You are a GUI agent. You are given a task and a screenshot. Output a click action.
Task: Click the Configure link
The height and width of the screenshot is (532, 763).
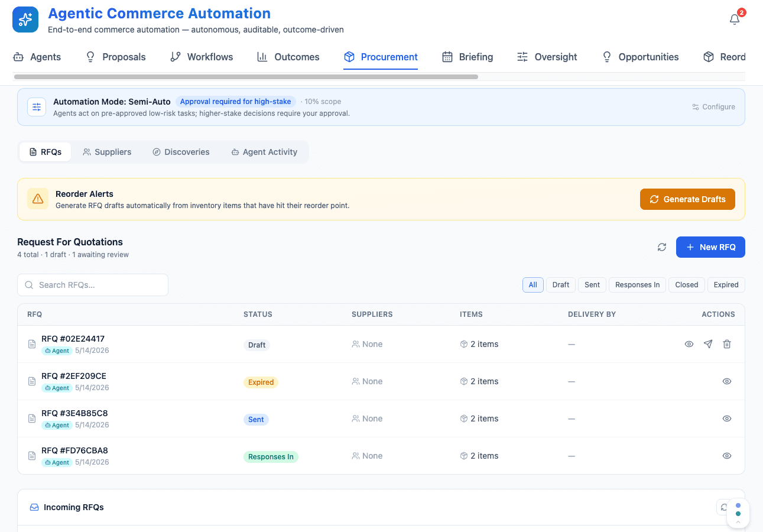[x=713, y=107]
